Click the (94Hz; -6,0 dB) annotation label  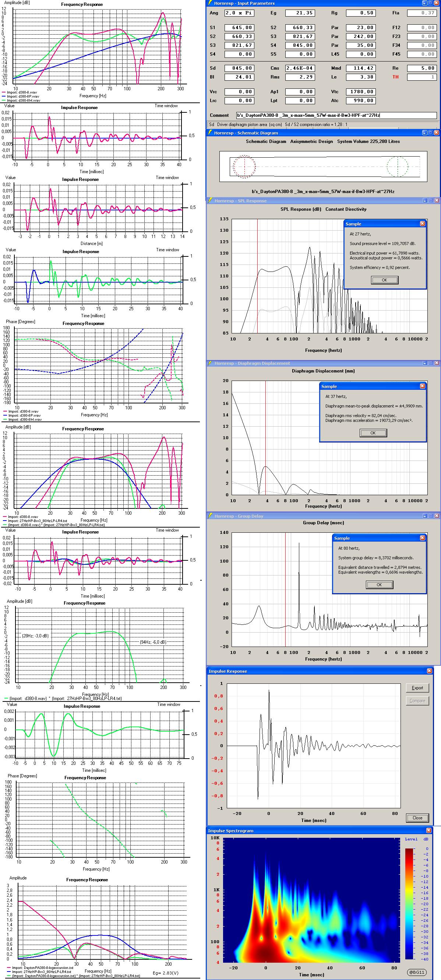click(x=153, y=642)
